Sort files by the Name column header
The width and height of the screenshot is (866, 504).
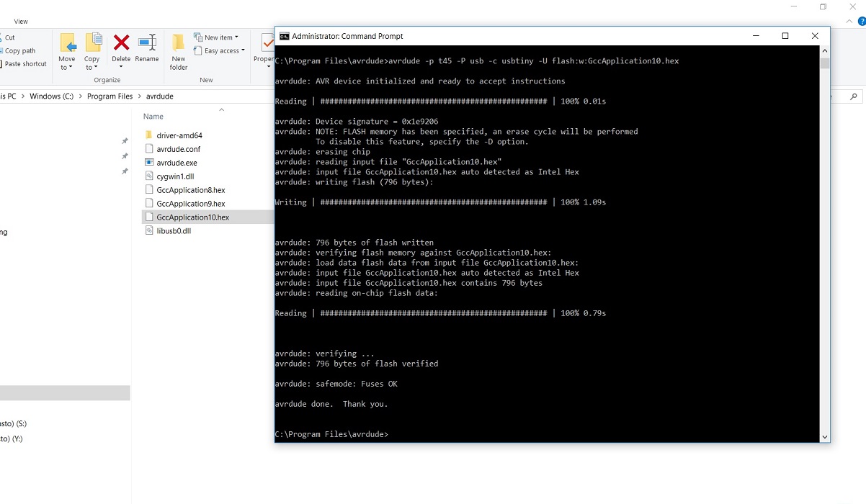pos(153,117)
